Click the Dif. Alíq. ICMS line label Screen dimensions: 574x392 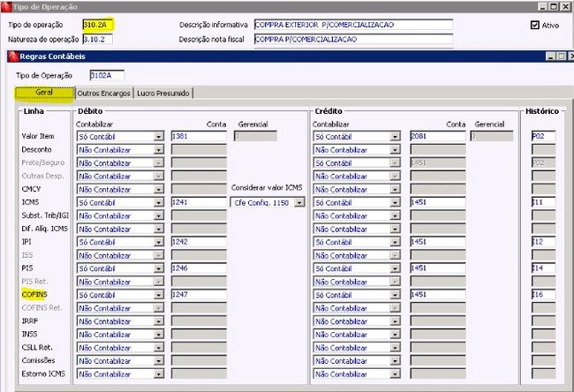[45, 229]
